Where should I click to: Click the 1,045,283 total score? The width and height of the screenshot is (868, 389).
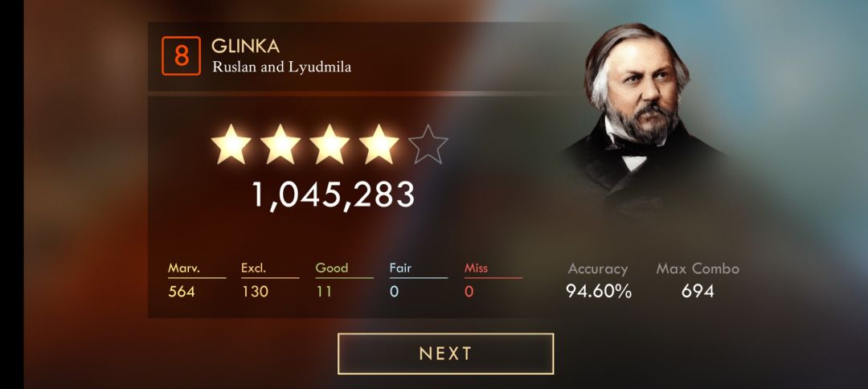(x=334, y=194)
